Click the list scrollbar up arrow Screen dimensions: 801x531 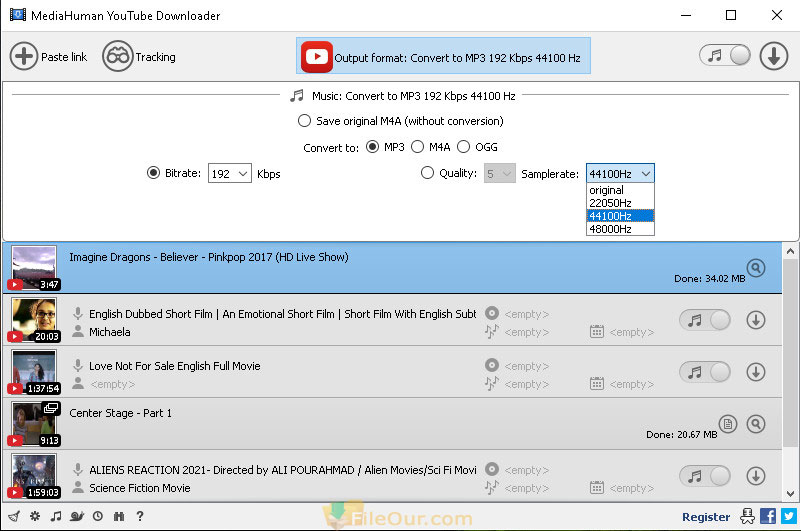[790, 251]
